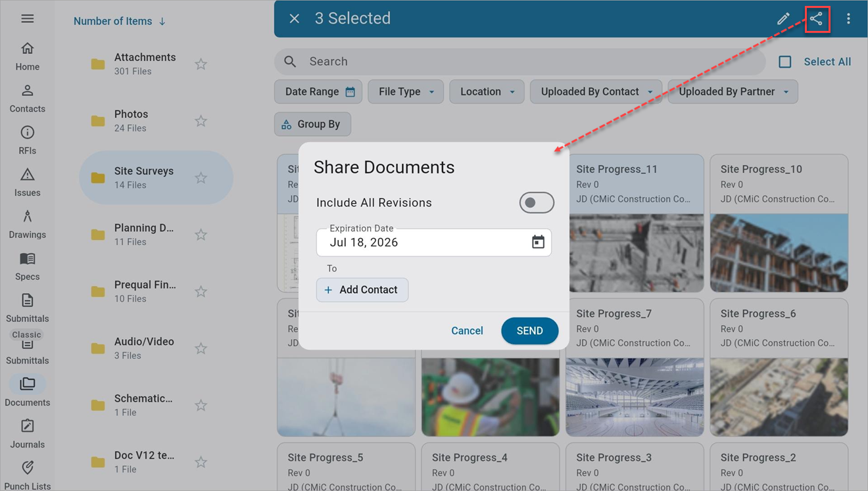Favorite the Planning D... folder star
Viewport: 868px width, 491px height.
point(201,235)
